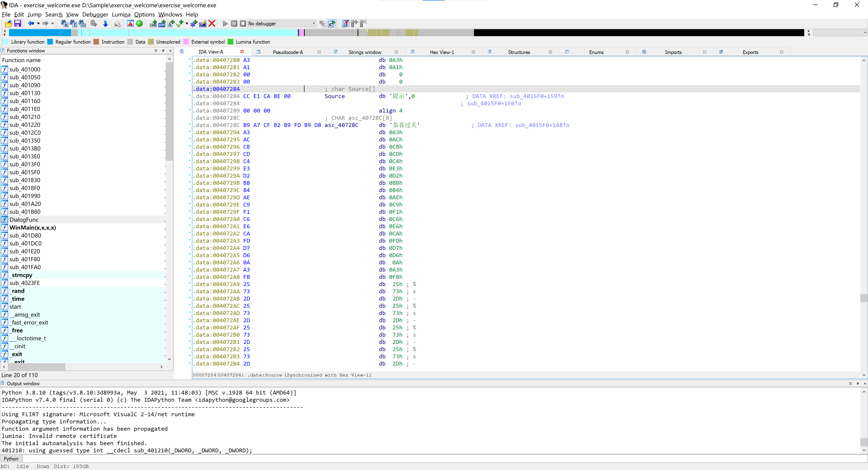Close the Functions window panel
Viewport: 868px width, 470px height.
pyautogui.click(x=170, y=51)
